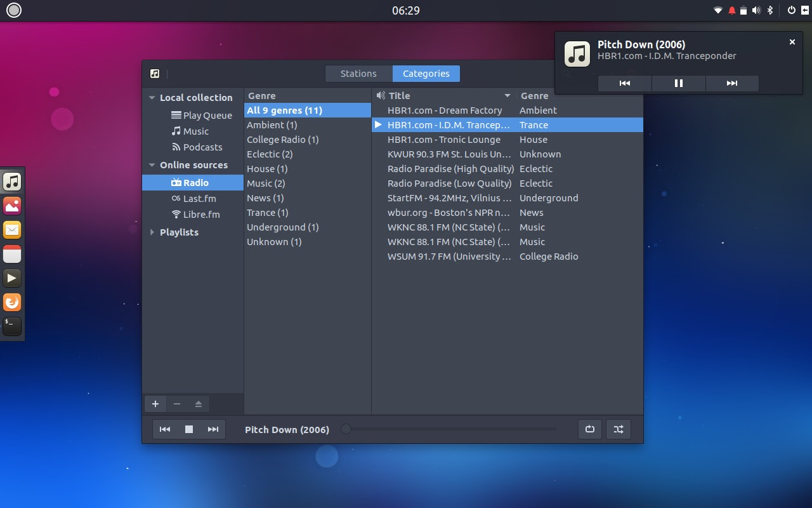812x508 pixels.
Task: Switch to the Categories tab
Action: 426,74
